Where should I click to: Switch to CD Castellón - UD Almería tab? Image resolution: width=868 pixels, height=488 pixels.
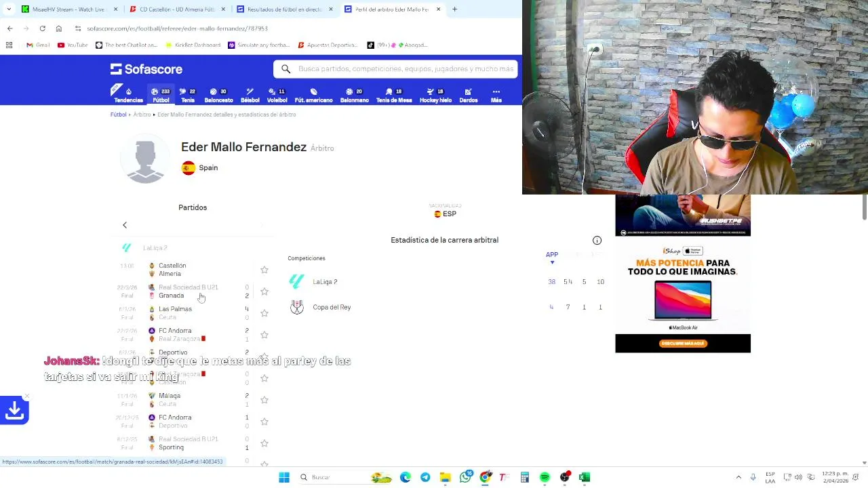pos(176,9)
